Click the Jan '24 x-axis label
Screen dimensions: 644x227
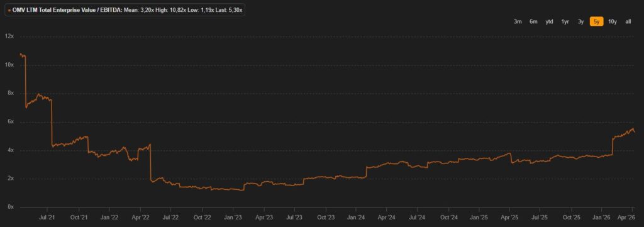[x=357, y=217]
